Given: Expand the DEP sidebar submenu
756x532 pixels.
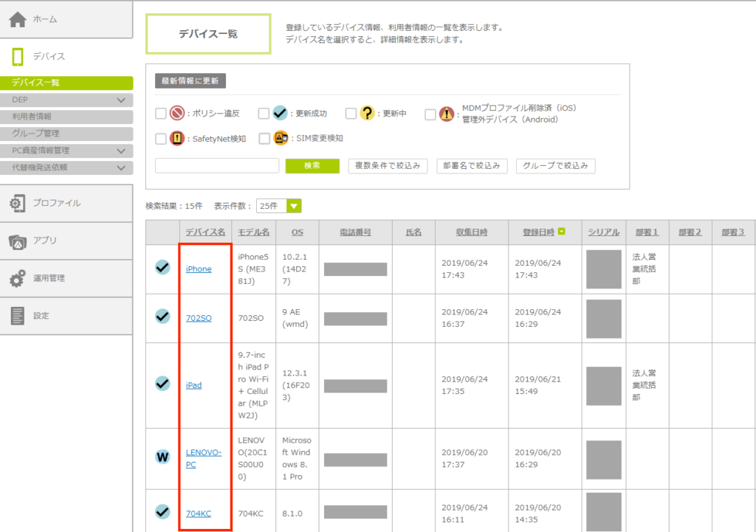Looking at the screenshot, I should [x=121, y=100].
